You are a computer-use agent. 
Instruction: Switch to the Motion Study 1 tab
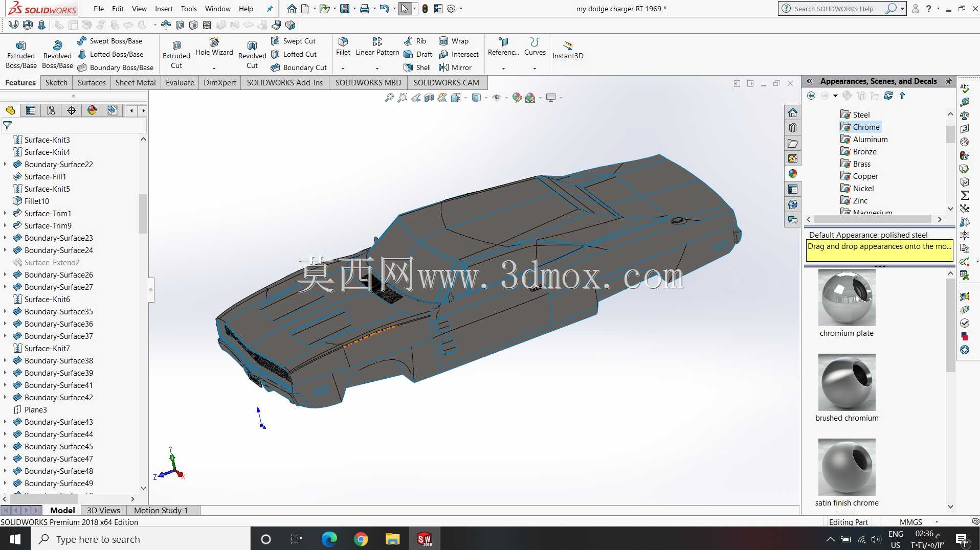pyautogui.click(x=161, y=510)
